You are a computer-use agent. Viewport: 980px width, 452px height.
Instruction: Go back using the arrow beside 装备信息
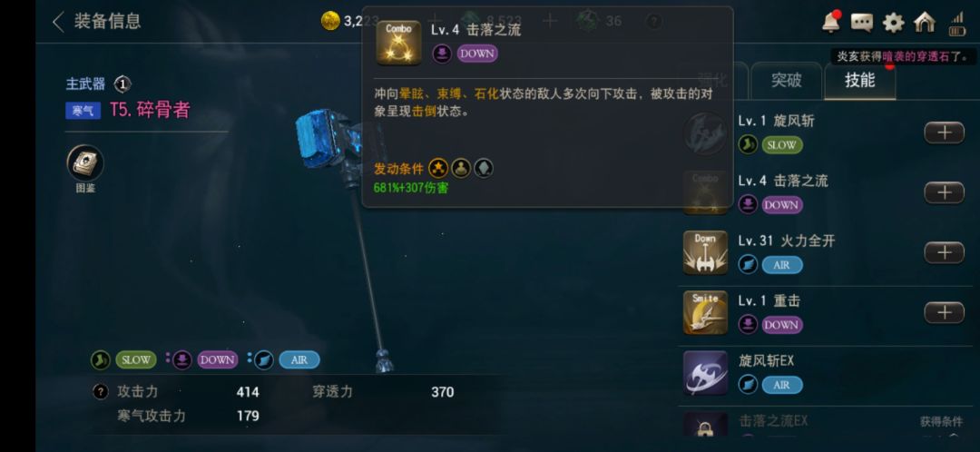(59, 22)
